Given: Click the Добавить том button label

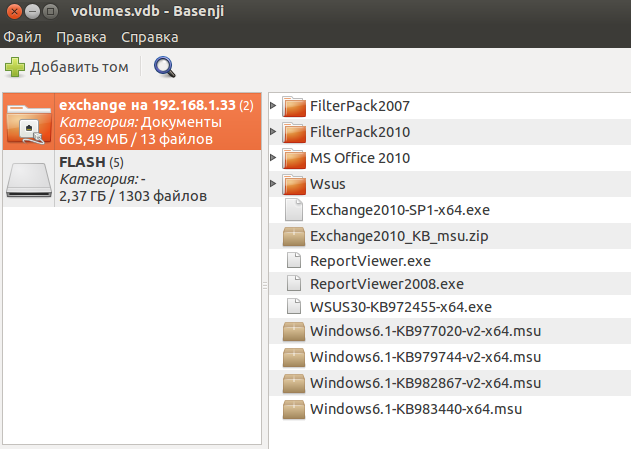Looking at the screenshot, I should tap(79, 67).
